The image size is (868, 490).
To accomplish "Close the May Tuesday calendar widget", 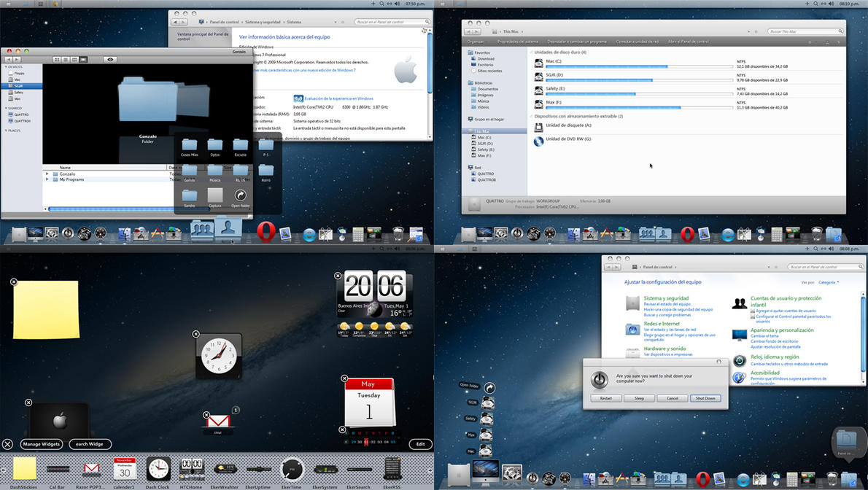I will click(x=344, y=378).
